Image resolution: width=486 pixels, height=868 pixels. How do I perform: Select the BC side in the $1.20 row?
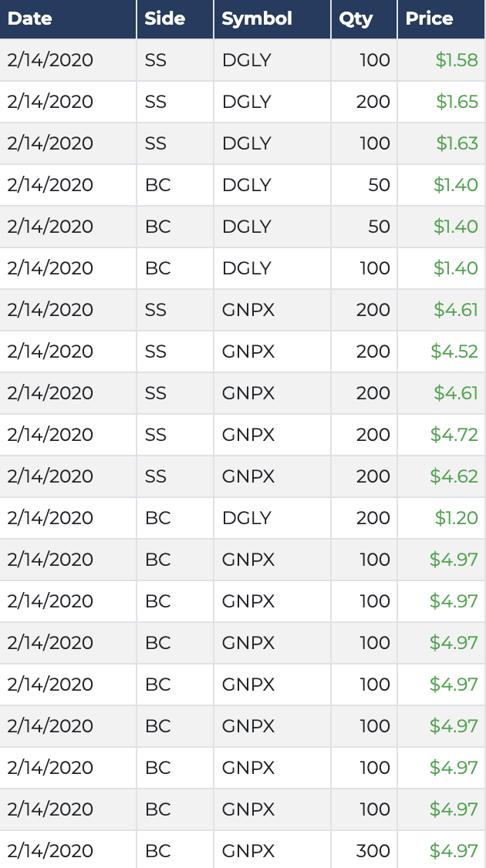pyautogui.click(x=157, y=518)
